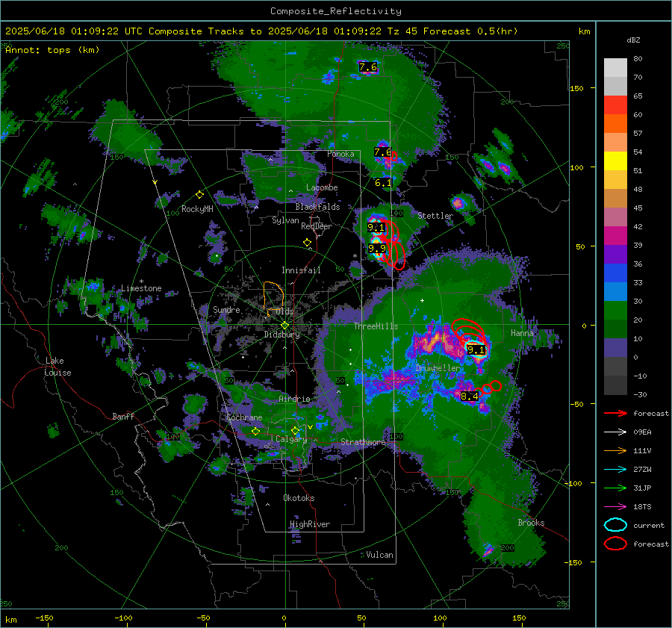Image resolution: width=672 pixels, height=628 pixels.
Task: Click the Annot: tops (km) label
Action: tap(52, 50)
